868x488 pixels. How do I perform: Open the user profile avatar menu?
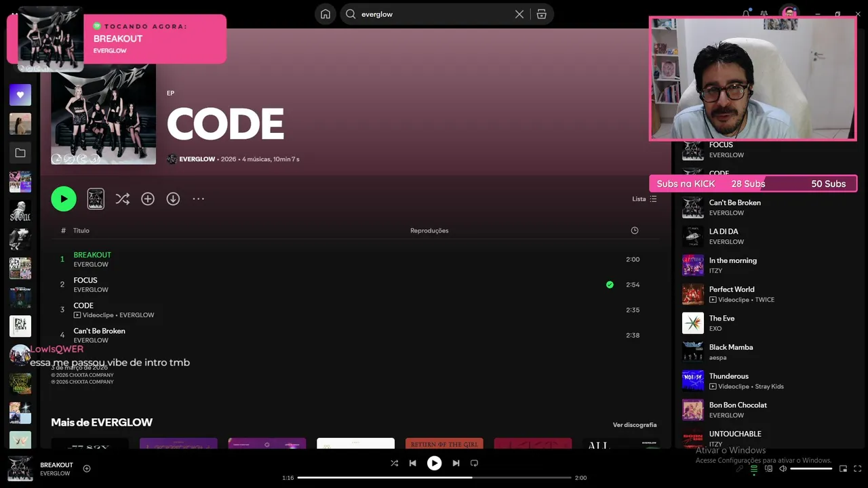tap(788, 14)
